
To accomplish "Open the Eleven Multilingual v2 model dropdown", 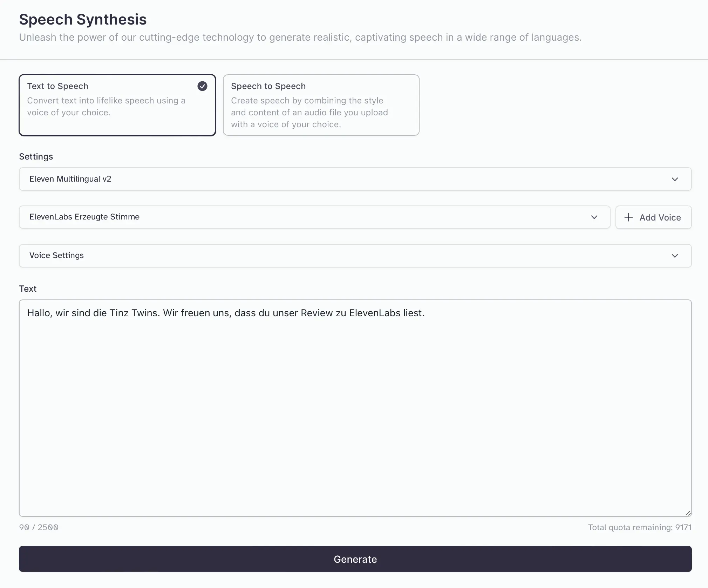I will [x=355, y=179].
